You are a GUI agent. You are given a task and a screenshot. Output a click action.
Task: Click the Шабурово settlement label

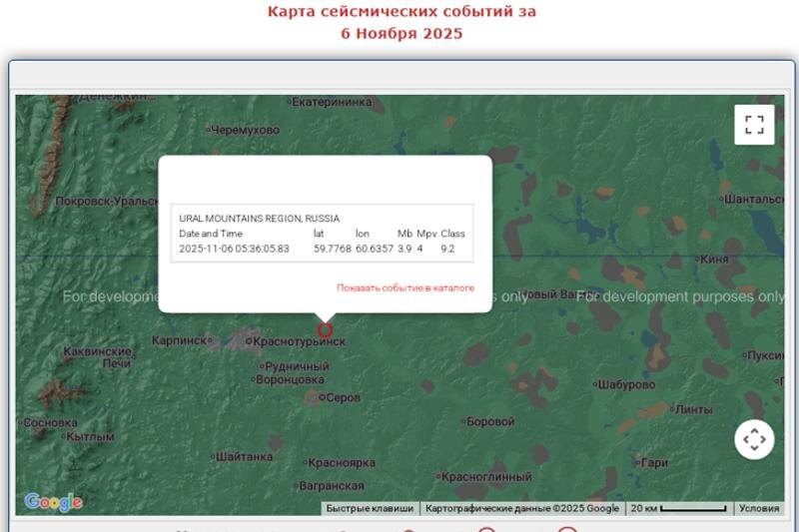point(626,385)
